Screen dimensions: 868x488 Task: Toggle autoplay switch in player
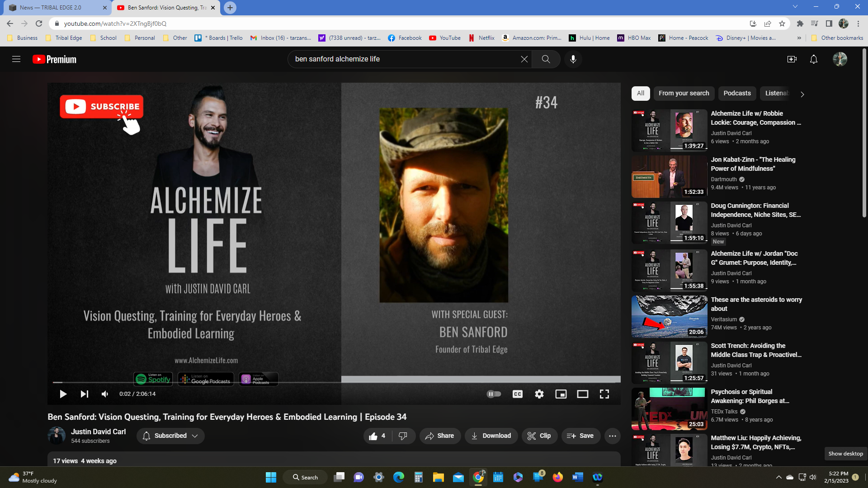point(494,394)
